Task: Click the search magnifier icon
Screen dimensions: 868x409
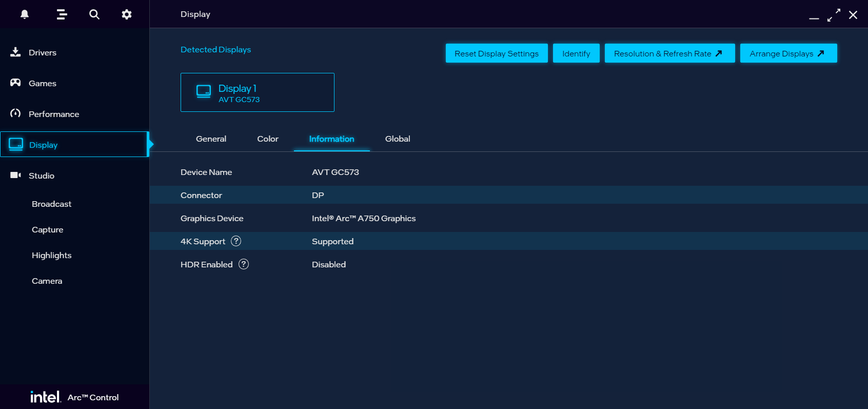Action: coord(94,14)
